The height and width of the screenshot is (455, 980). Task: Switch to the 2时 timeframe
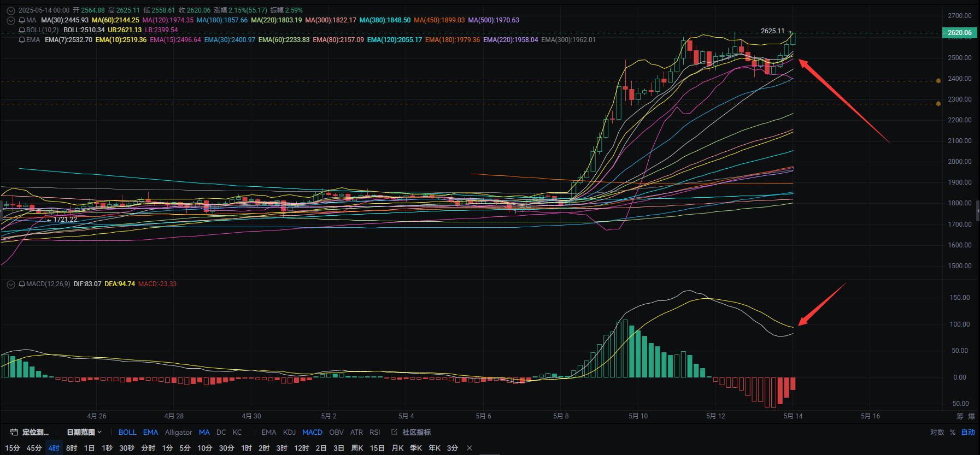coord(264,448)
